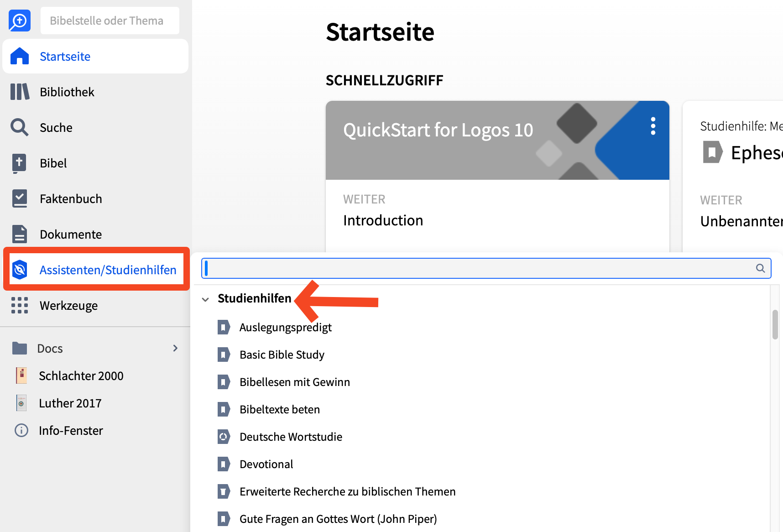Viewport: 783px width, 532px height.
Task: Open the Devotional guide
Action: 266,464
